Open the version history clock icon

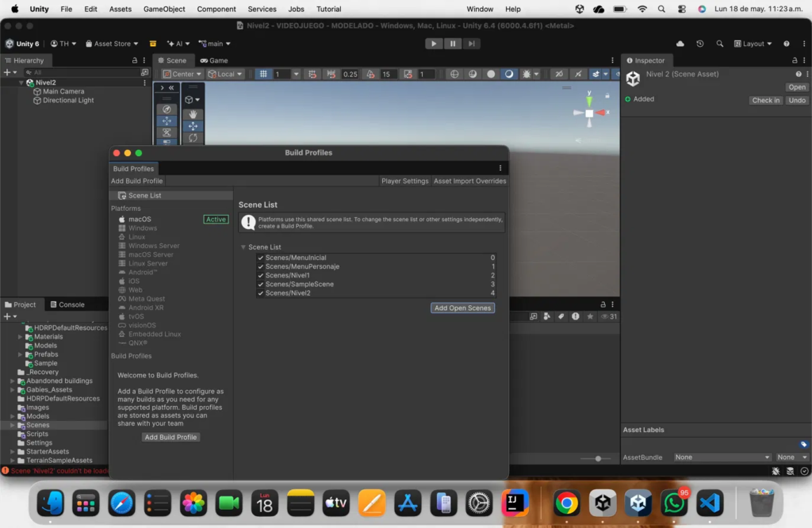(699, 44)
